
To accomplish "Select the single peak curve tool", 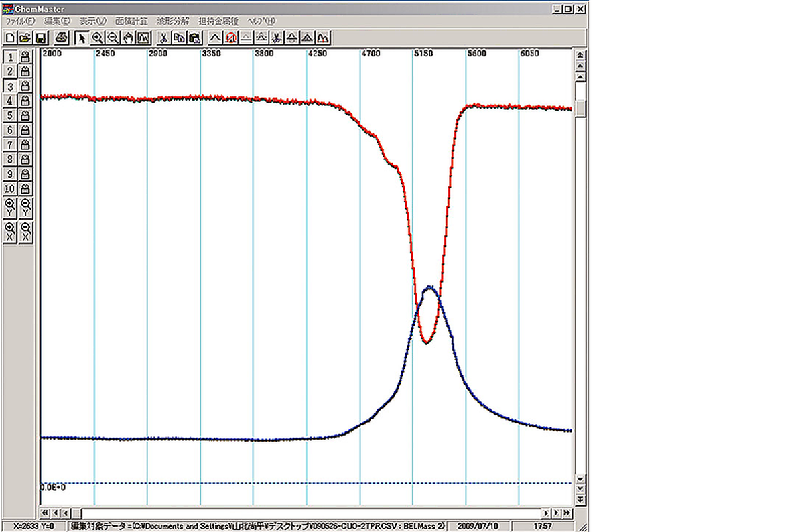I will pos(215,38).
